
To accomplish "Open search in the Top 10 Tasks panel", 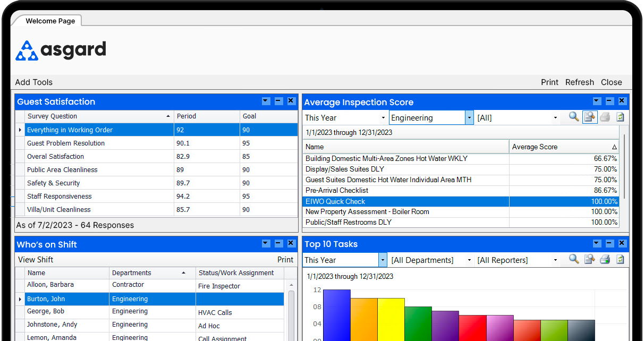I will point(573,259).
